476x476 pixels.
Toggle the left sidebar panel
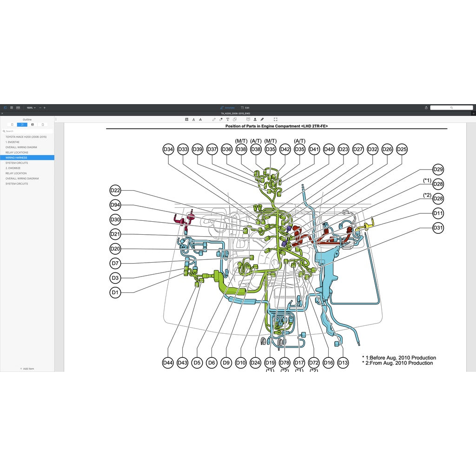pos(6,107)
